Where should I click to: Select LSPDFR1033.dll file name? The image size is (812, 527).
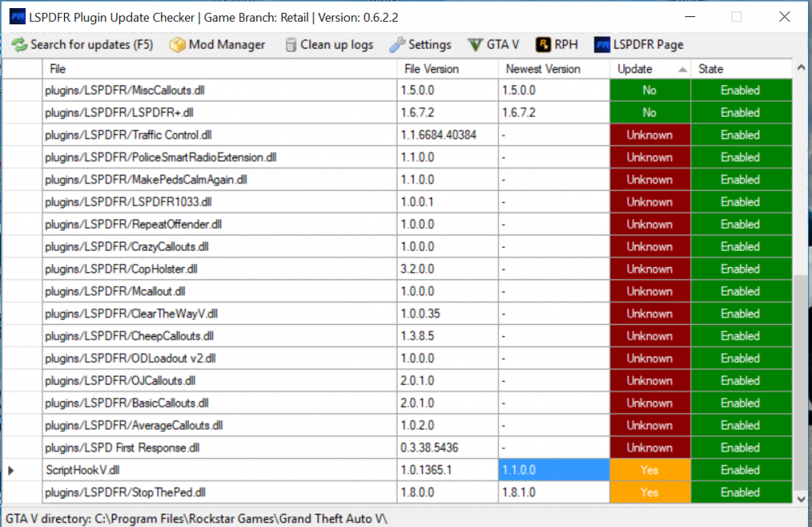tap(128, 202)
